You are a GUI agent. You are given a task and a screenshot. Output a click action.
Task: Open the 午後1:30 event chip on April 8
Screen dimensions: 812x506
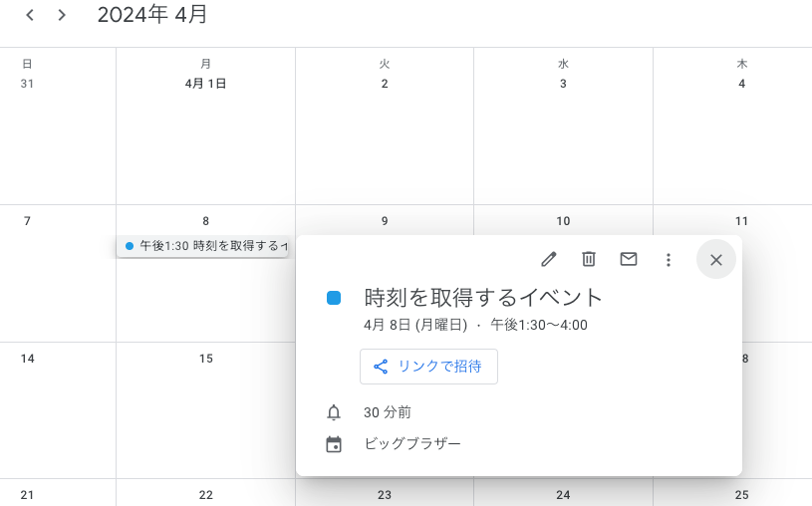tap(203, 246)
